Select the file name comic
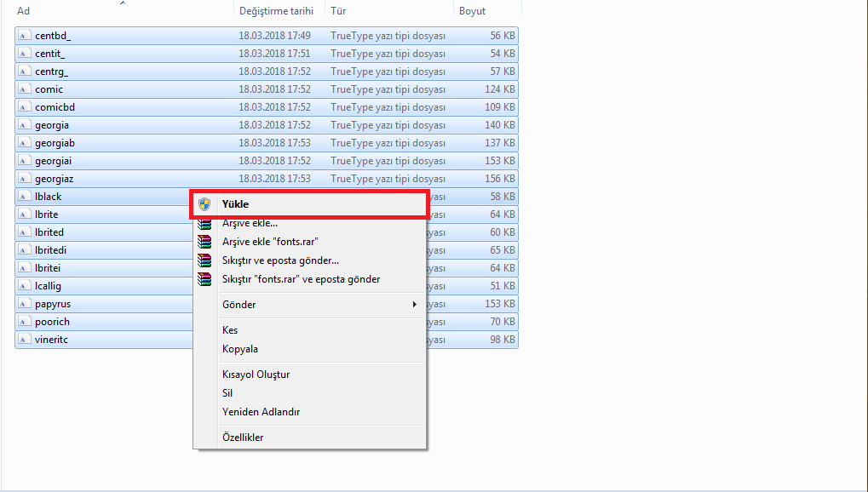This screenshot has height=492, width=868. 49,89
